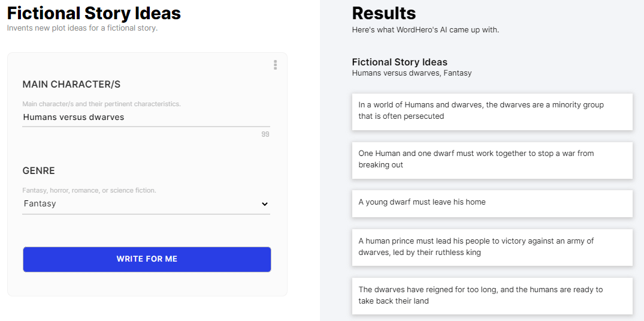Click the Genre dropdown chevron arrow
The width and height of the screenshot is (644, 321).
coord(265,204)
